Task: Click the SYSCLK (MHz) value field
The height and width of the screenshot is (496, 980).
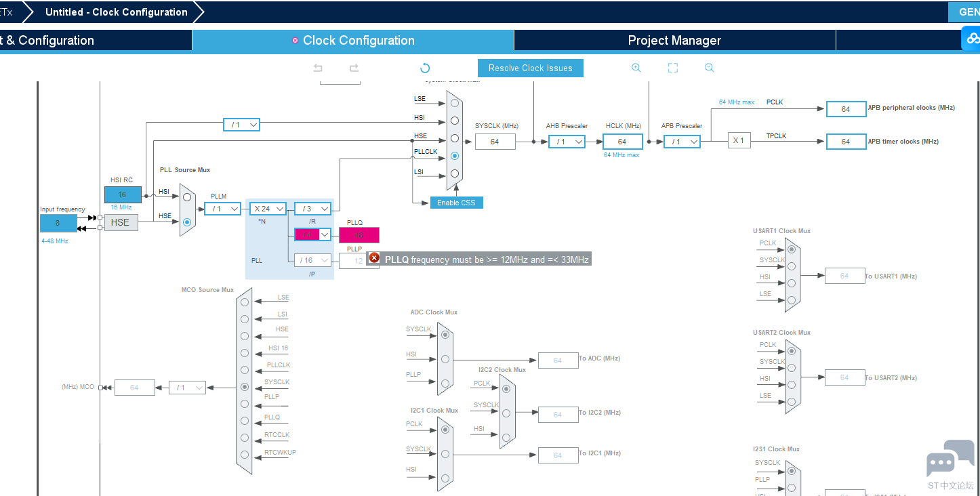Action: click(495, 142)
